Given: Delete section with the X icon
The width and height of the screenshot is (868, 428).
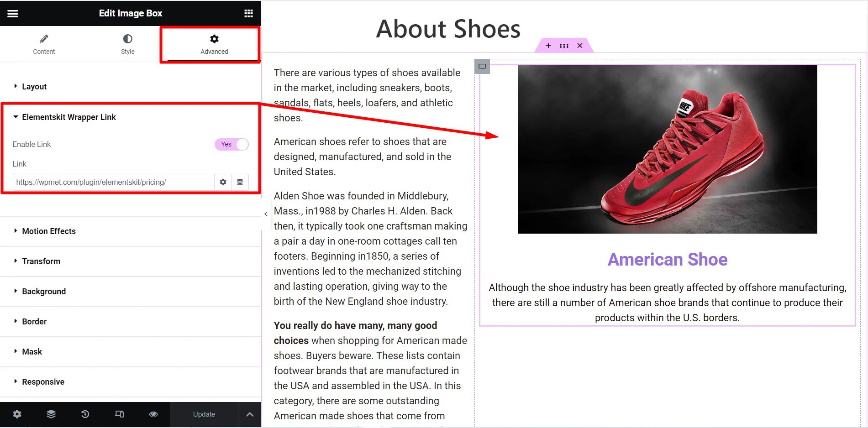Looking at the screenshot, I should coord(579,46).
